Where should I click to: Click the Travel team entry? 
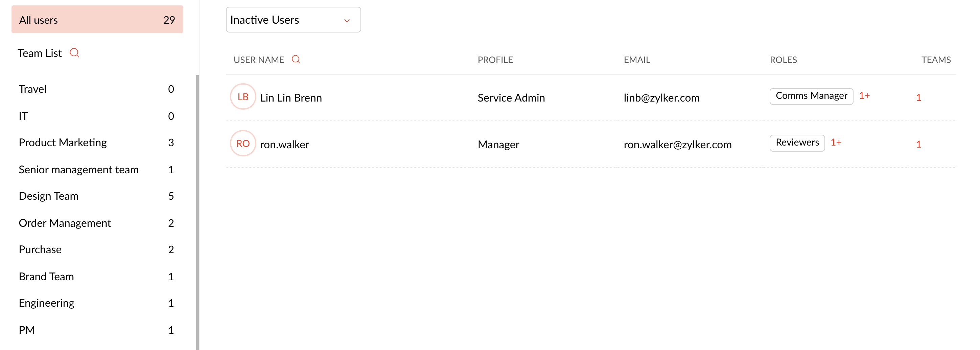pos(33,89)
